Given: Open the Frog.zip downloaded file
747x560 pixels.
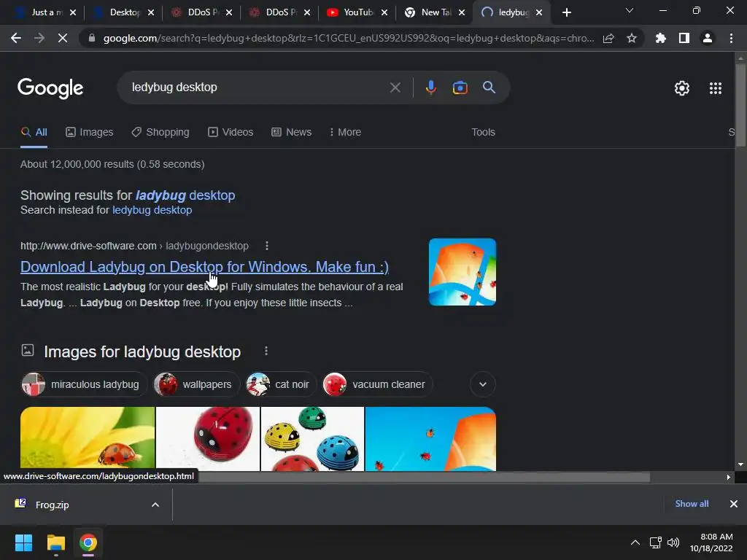Looking at the screenshot, I should click(x=53, y=505).
